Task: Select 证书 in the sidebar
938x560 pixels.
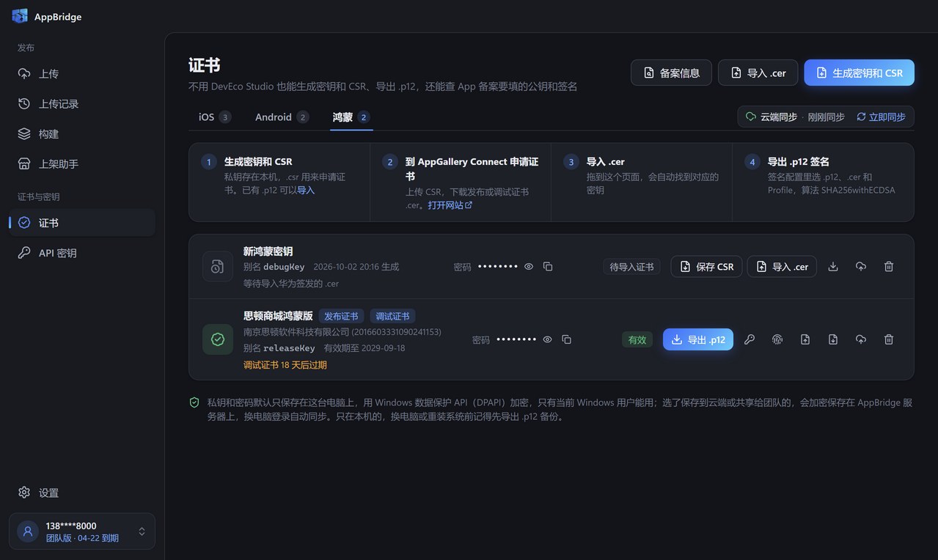Action: pos(82,223)
